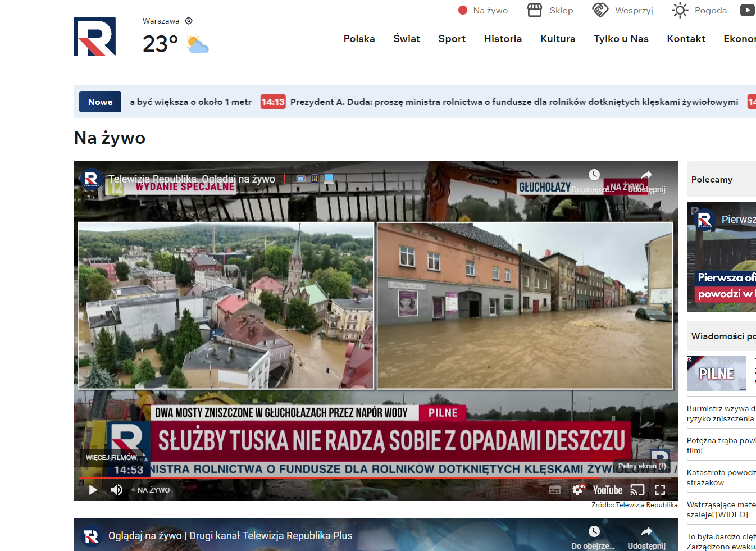Image resolution: width=756 pixels, height=551 pixels.
Task: Play the live video stream
Action: click(93, 490)
